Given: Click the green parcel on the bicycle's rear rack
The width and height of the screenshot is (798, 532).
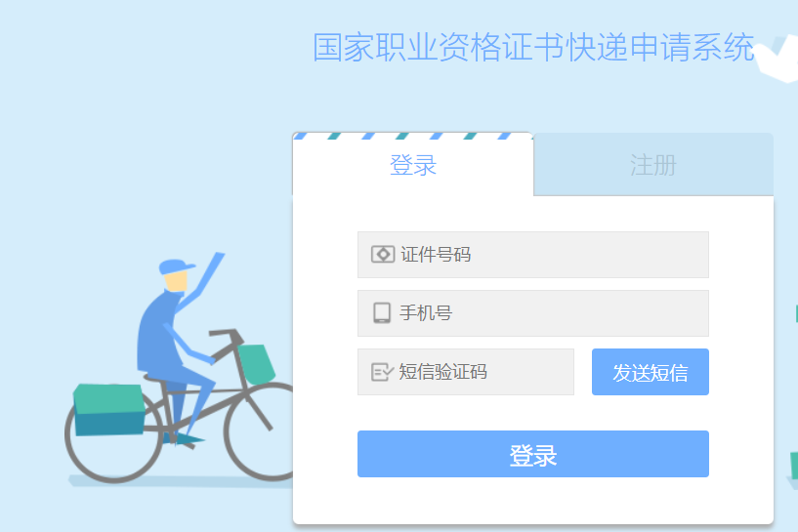Looking at the screenshot, I should (x=109, y=409).
